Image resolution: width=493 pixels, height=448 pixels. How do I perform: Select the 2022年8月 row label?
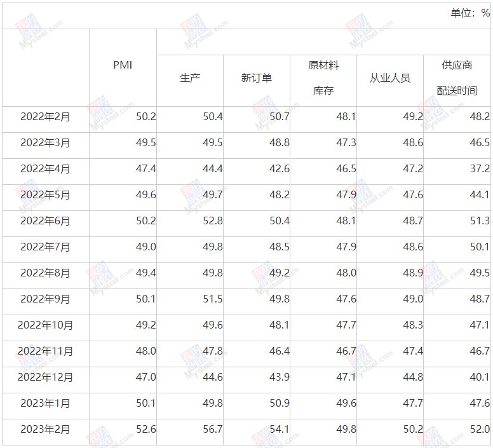(x=45, y=273)
